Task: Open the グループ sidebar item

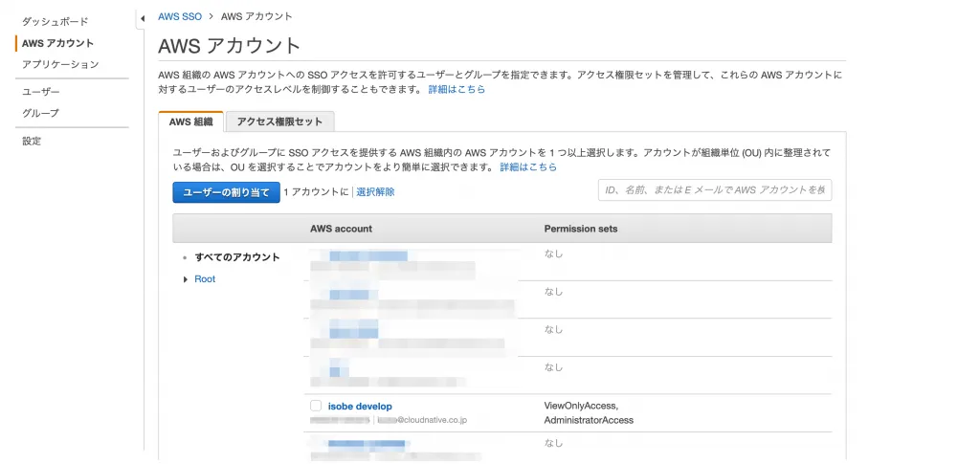Action: coord(41,113)
